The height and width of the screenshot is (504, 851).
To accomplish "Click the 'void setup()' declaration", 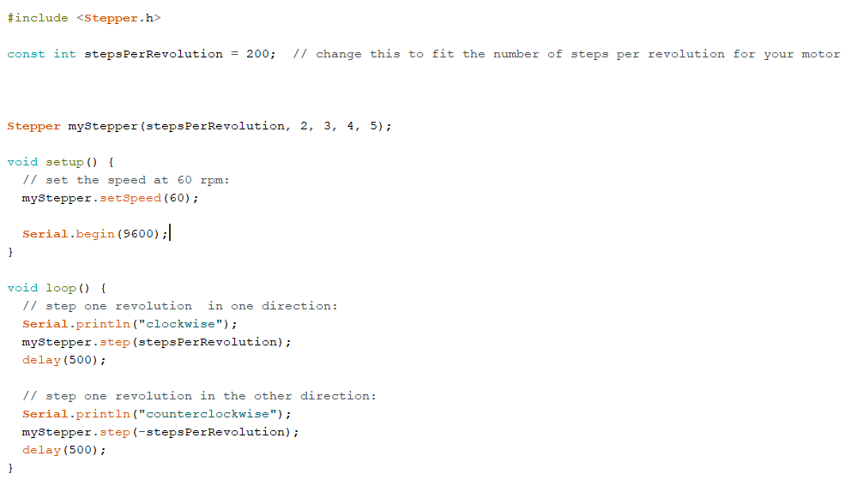I will (52, 162).
